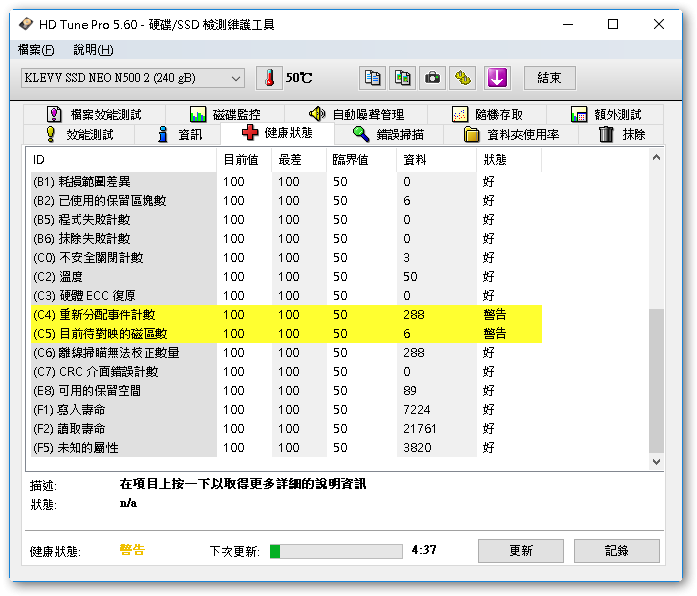Click the 目前值 column header
The width and height of the screenshot is (697, 596).
244,160
